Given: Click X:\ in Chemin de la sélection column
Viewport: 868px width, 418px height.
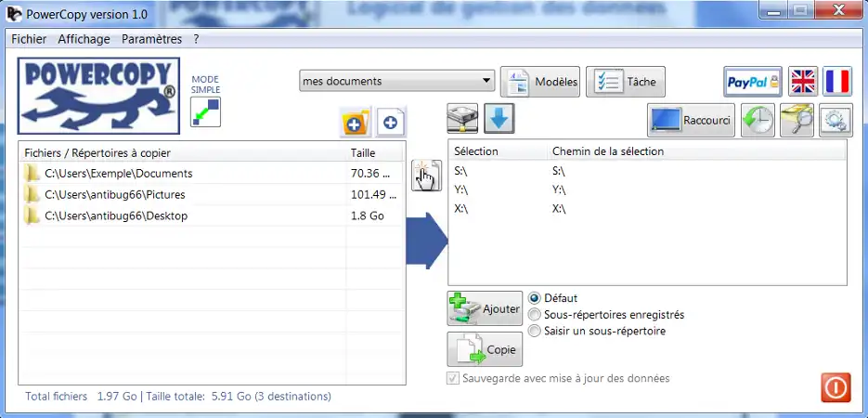Looking at the screenshot, I should [559, 209].
